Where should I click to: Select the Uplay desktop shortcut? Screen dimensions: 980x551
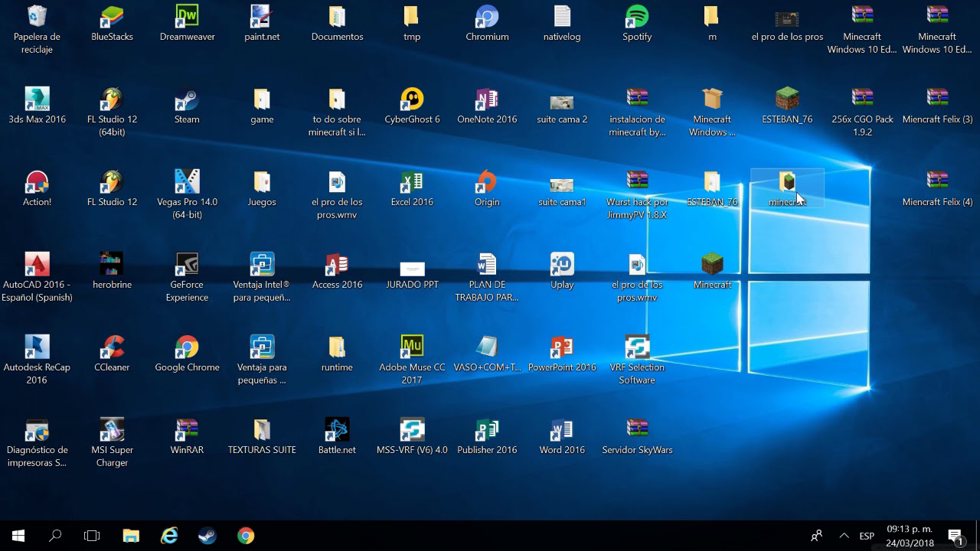pos(562,271)
